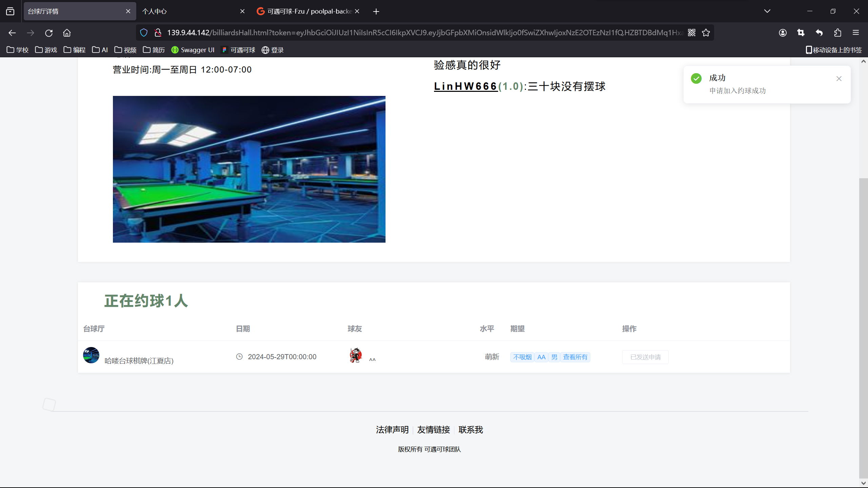Open LinHW666 user profile link
This screenshot has height=488, width=868.
(466, 86)
